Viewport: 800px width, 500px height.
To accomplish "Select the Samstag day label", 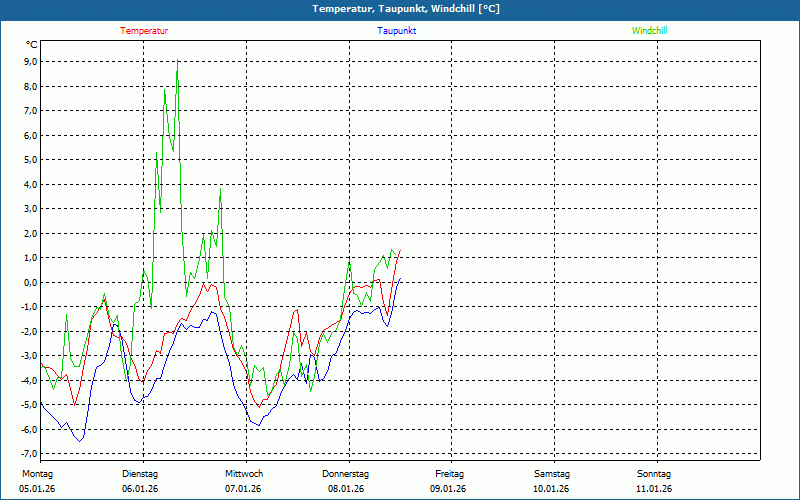I will click(552, 474).
